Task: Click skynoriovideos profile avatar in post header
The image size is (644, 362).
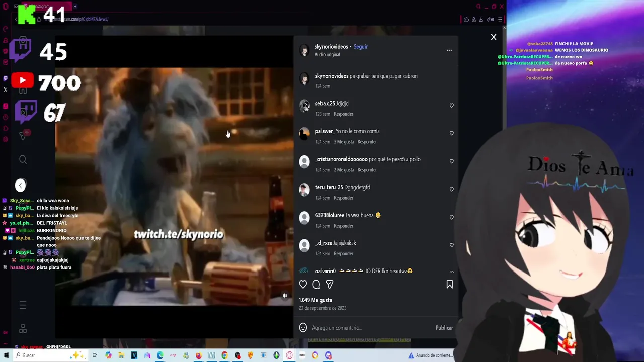Action: tap(304, 50)
